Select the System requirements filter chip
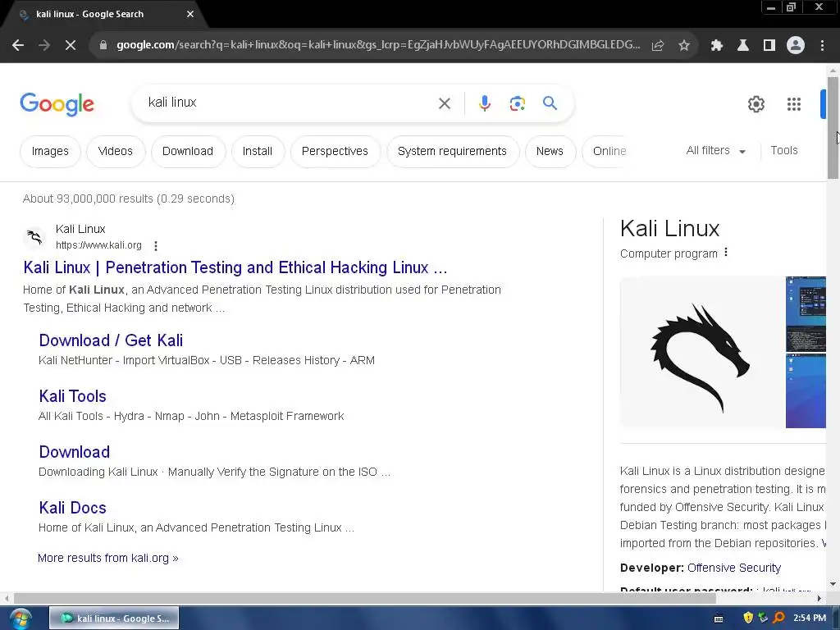This screenshot has width=840, height=630. [x=452, y=152]
